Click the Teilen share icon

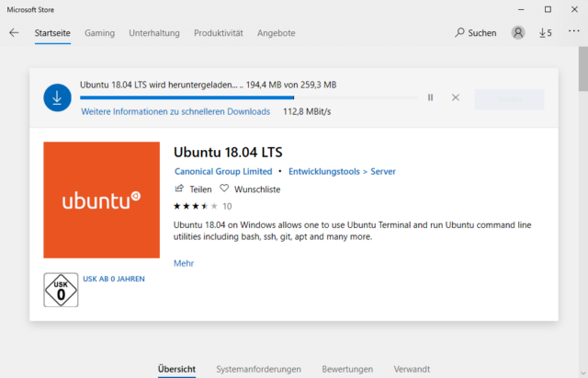click(x=179, y=189)
